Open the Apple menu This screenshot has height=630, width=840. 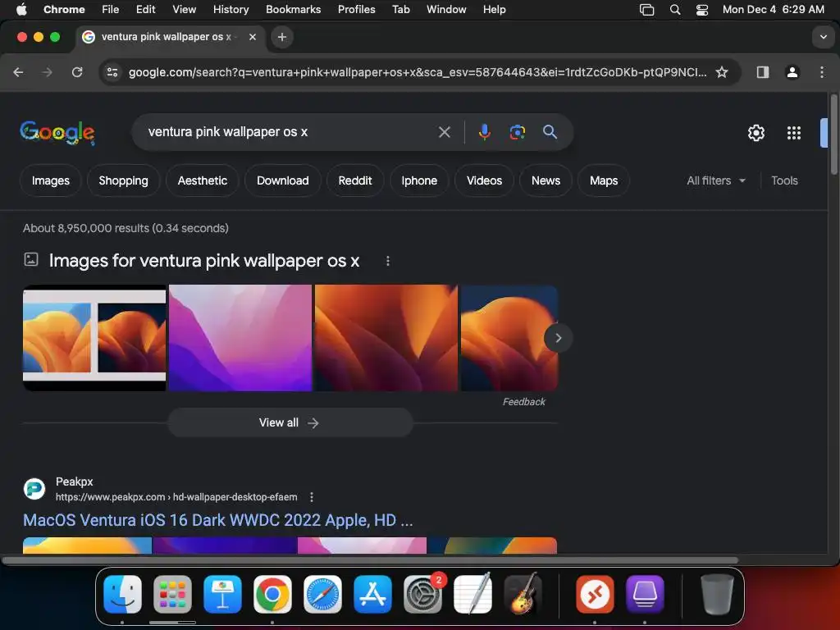[21, 10]
